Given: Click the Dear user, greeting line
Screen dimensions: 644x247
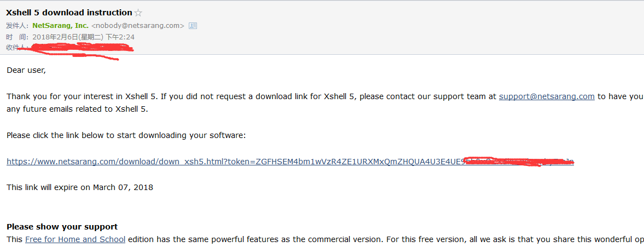Looking at the screenshot, I should coord(26,70).
